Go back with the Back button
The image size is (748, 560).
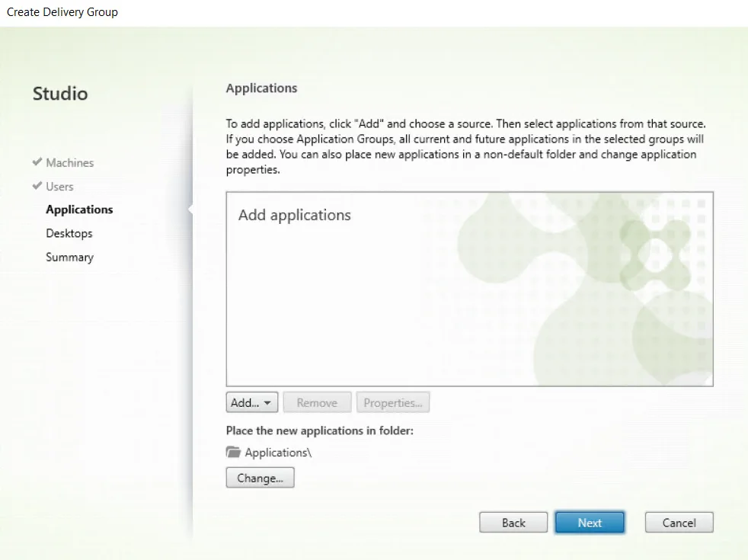point(513,523)
